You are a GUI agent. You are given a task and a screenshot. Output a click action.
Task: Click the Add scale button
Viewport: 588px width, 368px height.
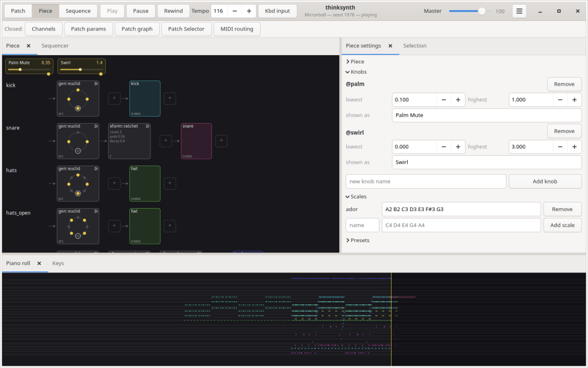tap(562, 225)
